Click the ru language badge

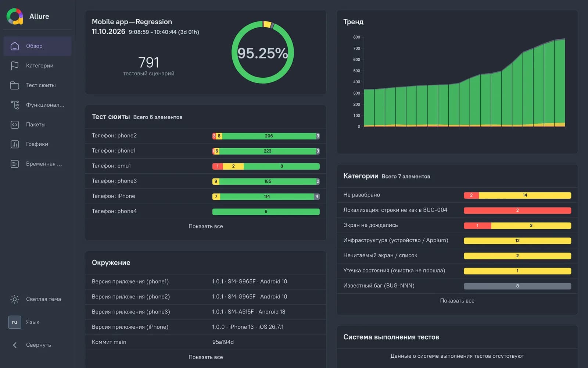pyautogui.click(x=15, y=322)
